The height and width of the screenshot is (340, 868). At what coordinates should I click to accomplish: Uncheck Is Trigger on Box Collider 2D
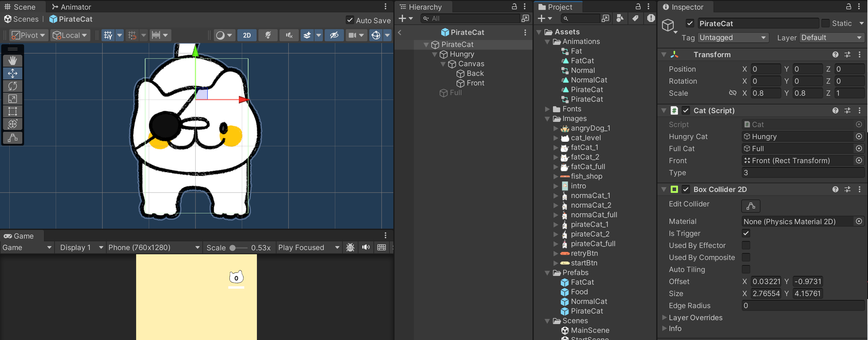pos(746,233)
